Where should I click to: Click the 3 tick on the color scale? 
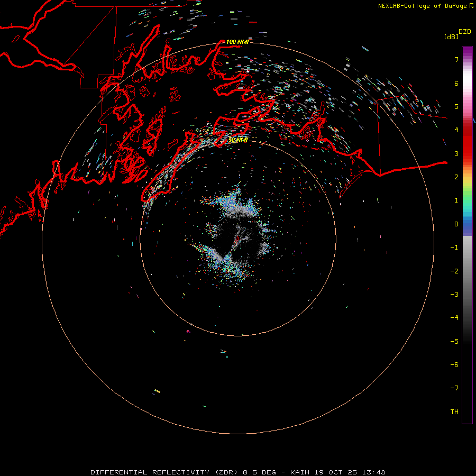click(456, 153)
